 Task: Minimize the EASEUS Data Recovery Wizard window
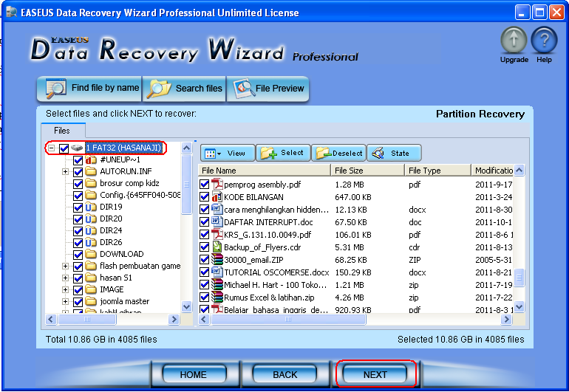(522, 13)
